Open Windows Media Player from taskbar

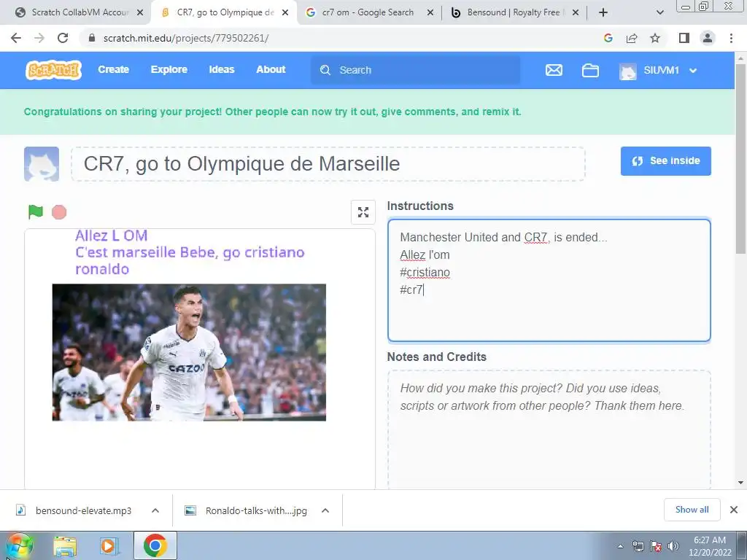click(x=109, y=545)
